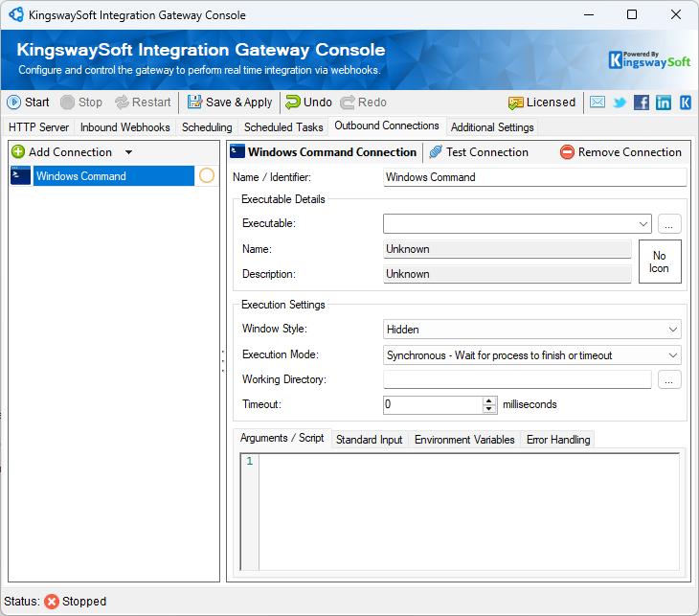Image resolution: width=699 pixels, height=616 pixels.
Task: Click the Description field showing Unknown
Action: 507,274
